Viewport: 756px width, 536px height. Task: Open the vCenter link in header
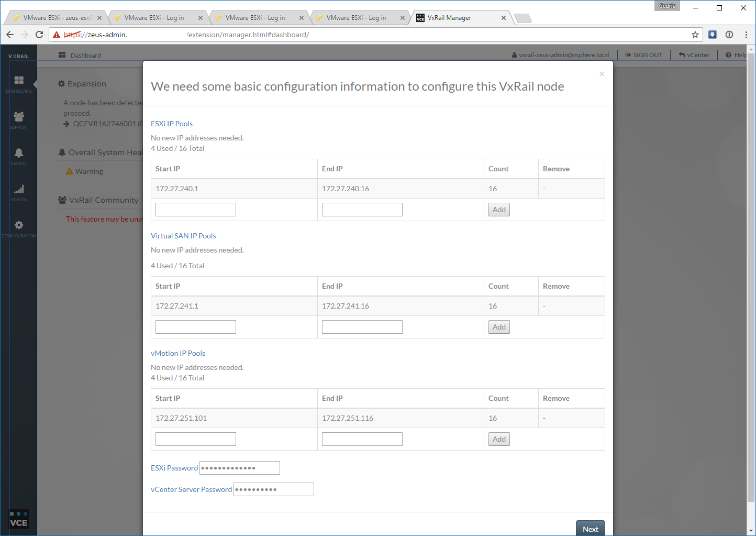tap(694, 55)
